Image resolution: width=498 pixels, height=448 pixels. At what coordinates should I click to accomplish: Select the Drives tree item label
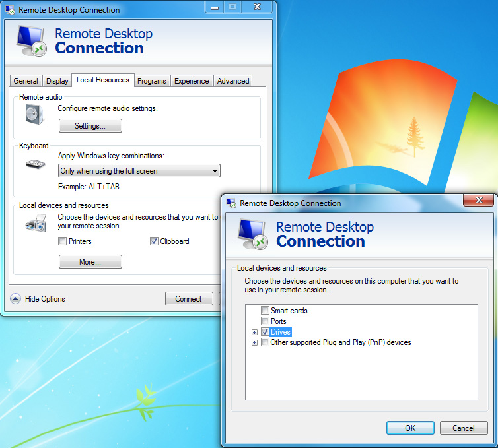[x=281, y=332]
